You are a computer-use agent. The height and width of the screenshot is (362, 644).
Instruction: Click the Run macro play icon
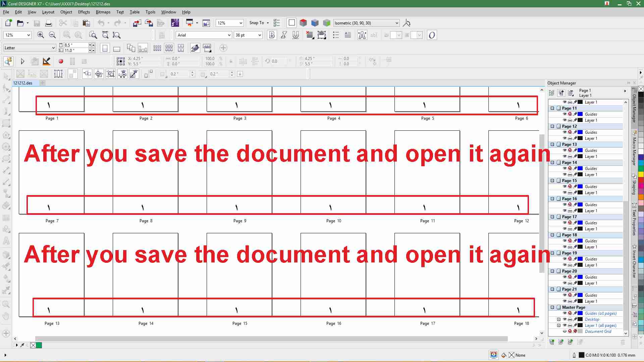[22, 61]
